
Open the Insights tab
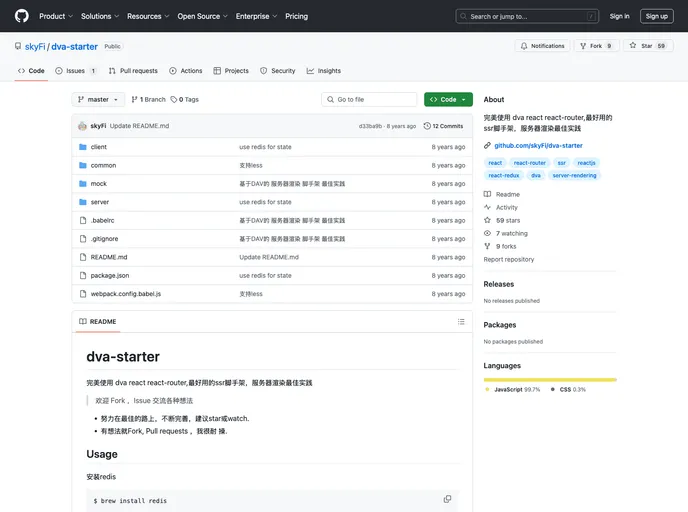point(324,71)
